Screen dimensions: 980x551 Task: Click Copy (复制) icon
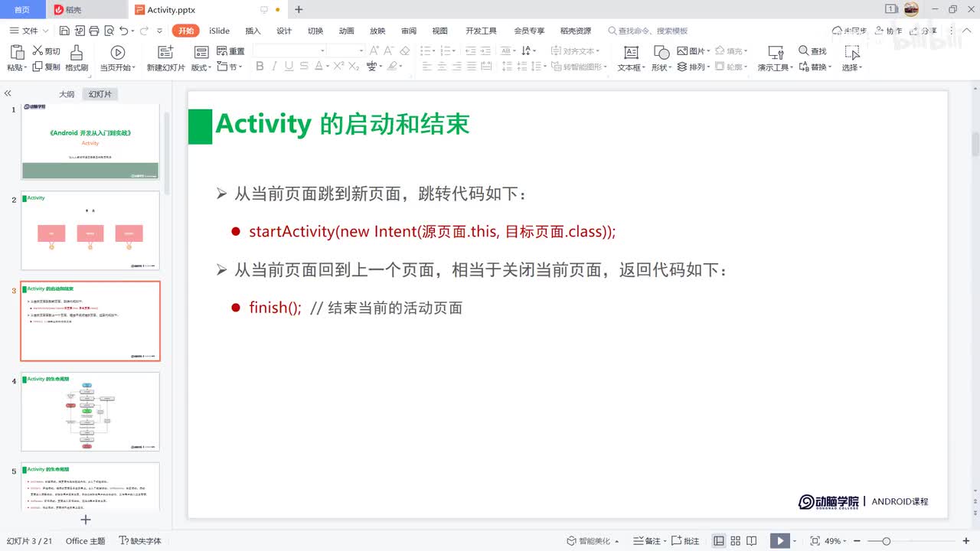(x=38, y=67)
